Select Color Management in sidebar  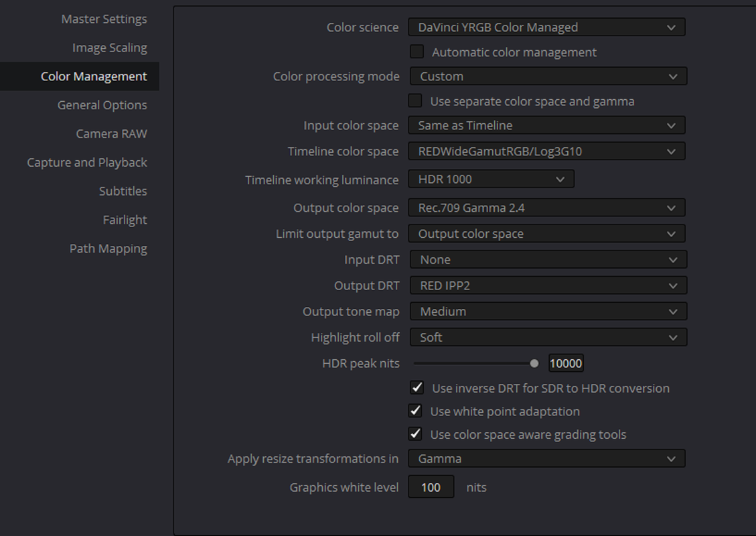point(80,76)
